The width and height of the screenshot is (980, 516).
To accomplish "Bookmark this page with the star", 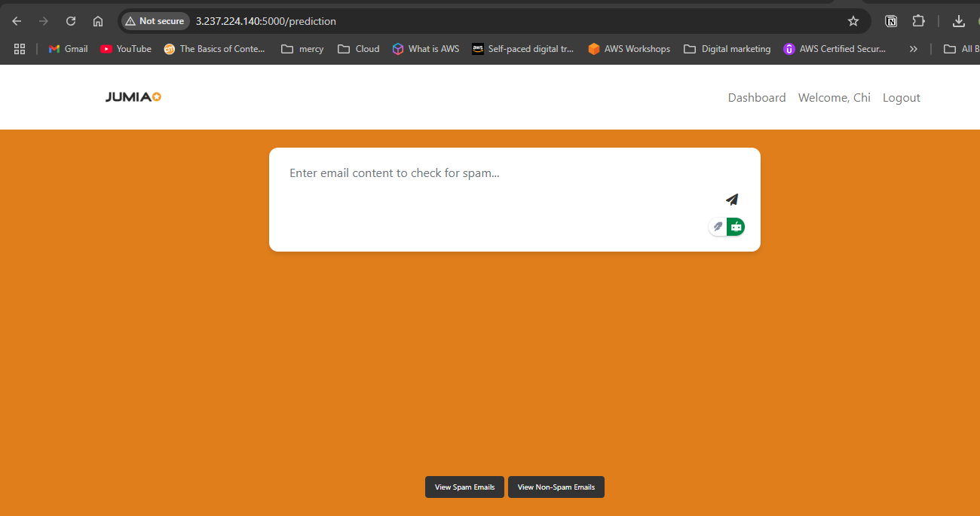I will coord(853,21).
